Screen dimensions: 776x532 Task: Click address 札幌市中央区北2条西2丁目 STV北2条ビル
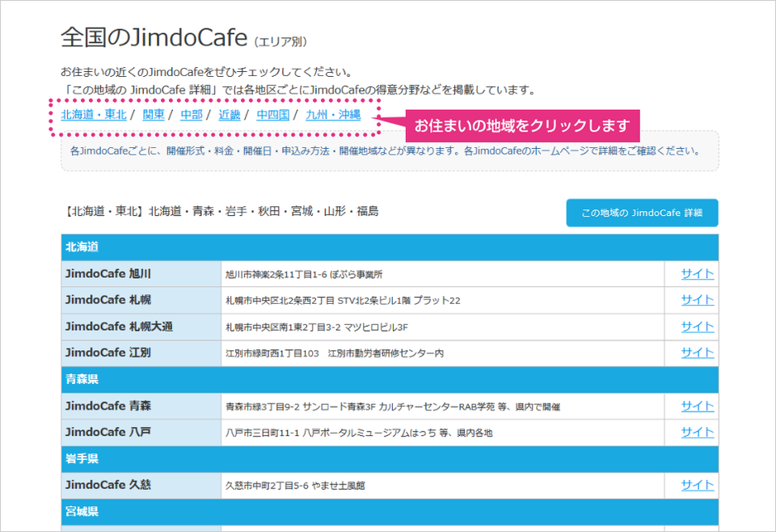pos(343,301)
